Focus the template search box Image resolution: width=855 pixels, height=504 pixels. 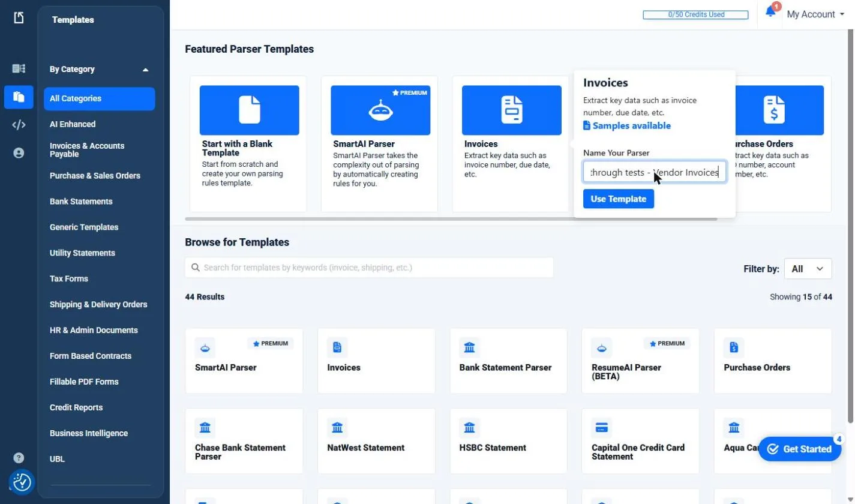pyautogui.click(x=369, y=268)
